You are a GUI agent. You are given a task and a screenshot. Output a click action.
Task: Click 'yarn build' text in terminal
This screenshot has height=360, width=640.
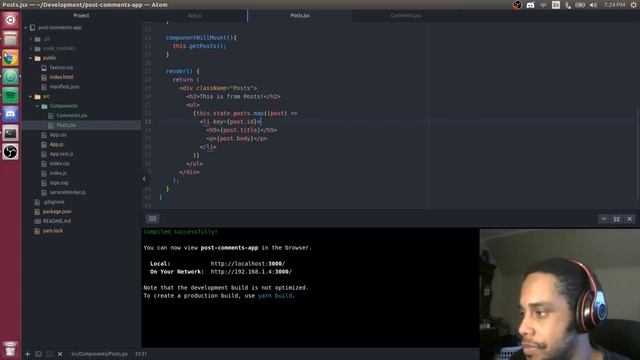275,296
